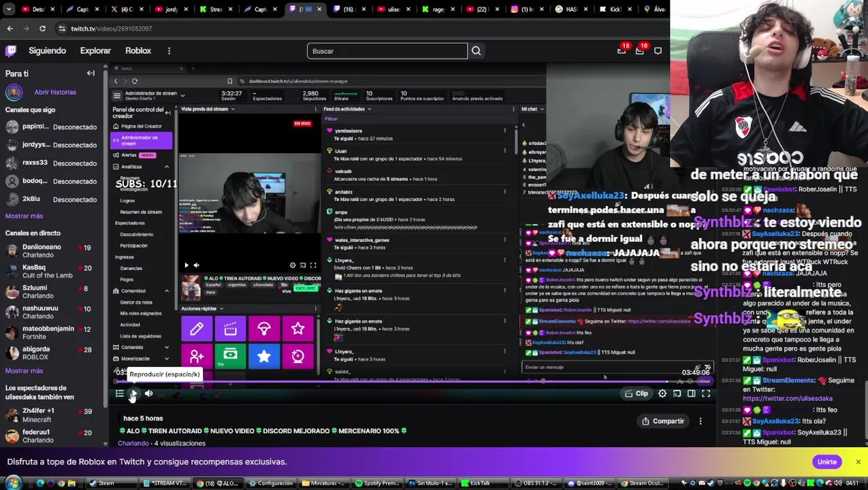Open the Twitch notifications inbox with badge 18
Screen dimensions: 868x490
[x=622, y=50]
